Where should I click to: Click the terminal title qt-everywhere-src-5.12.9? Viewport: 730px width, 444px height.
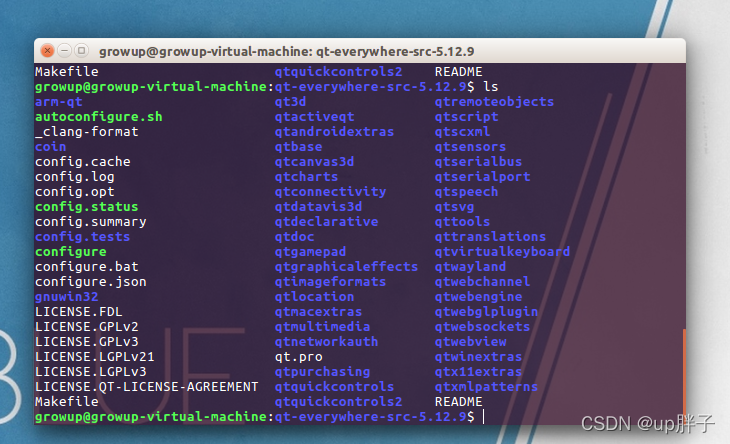[395, 51]
